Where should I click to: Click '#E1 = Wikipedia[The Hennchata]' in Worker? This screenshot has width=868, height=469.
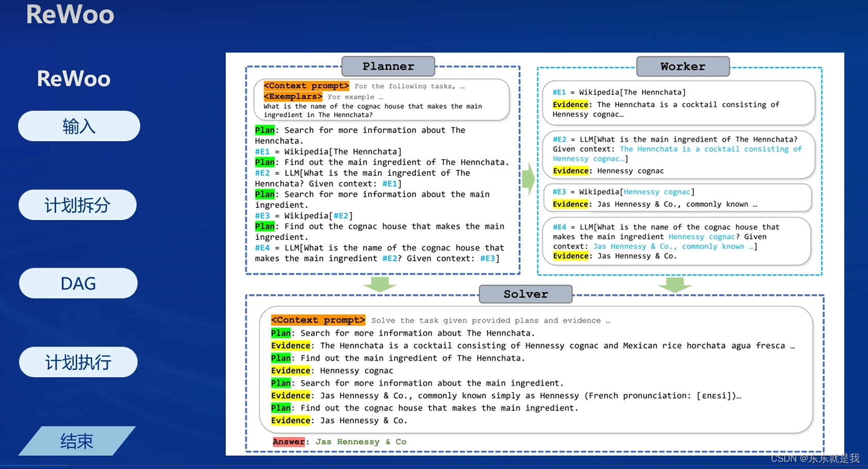click(619, 92)
